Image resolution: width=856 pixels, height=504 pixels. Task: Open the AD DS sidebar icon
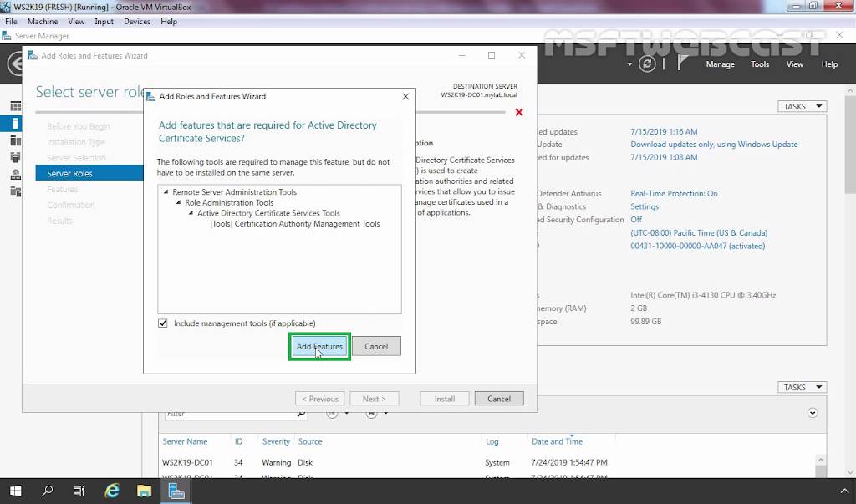[x=15, y=158]
